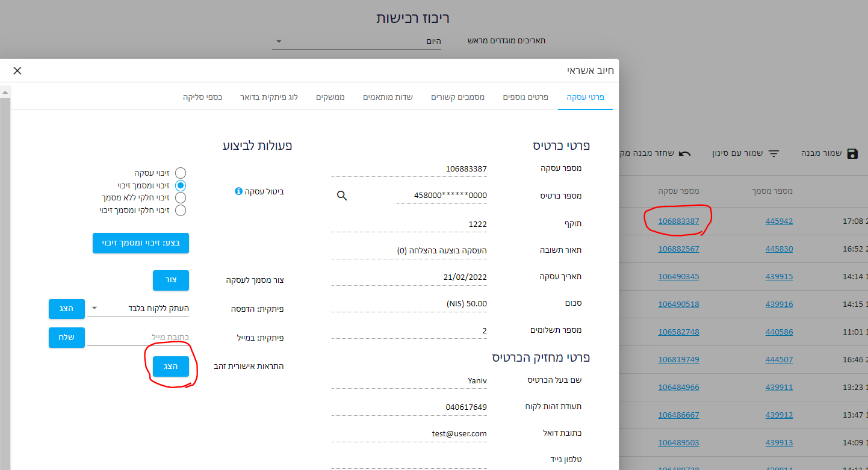The height and width of the screenshot is (470, 868).
Task: Click הצג button for התראות אישורית זהב
Action: [x=171, y=366]
